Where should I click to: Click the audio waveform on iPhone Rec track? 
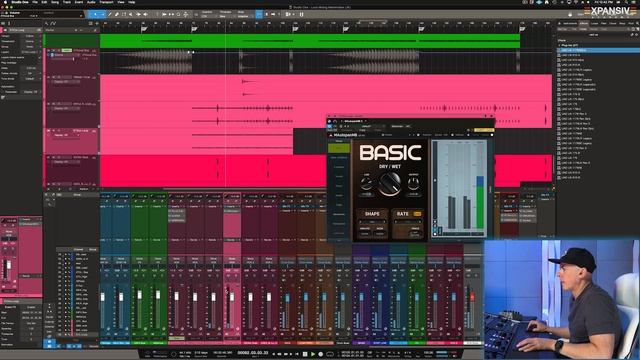tap(154, 62)
